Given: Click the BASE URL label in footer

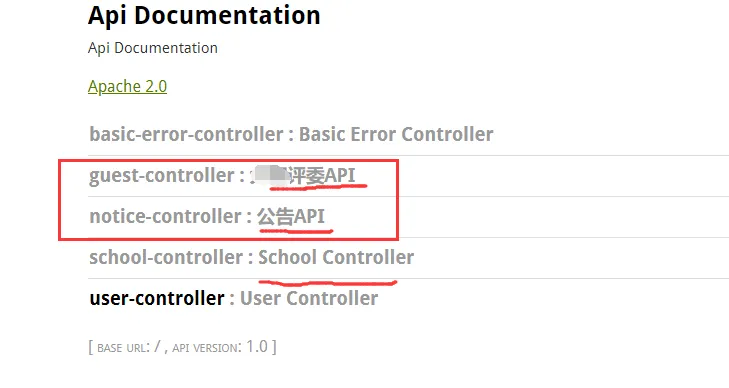Looking at the screenshot, I should pyautogui.click(x=123, y=348).
